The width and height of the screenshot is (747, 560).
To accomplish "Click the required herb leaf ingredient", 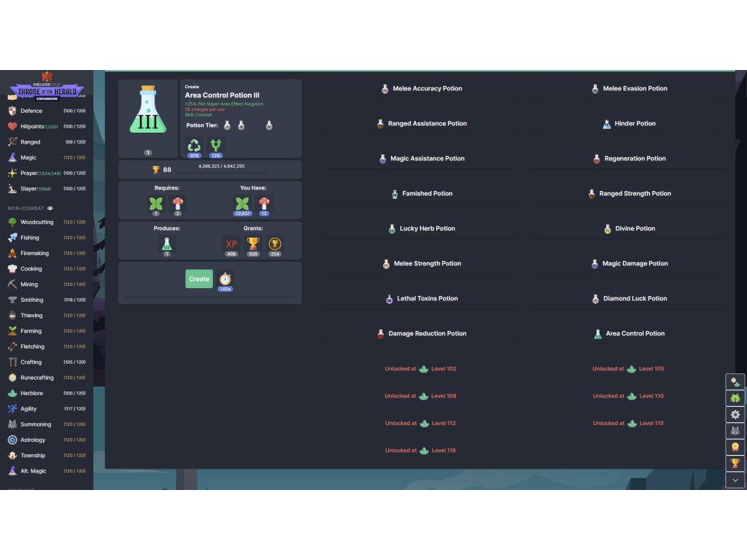I will (x=156, y=204).
